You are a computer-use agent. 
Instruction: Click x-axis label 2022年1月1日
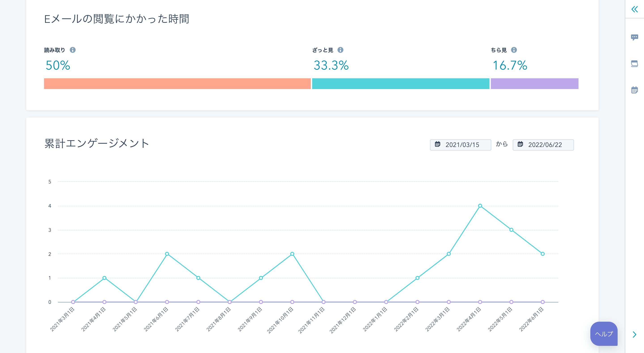(375, 319)
